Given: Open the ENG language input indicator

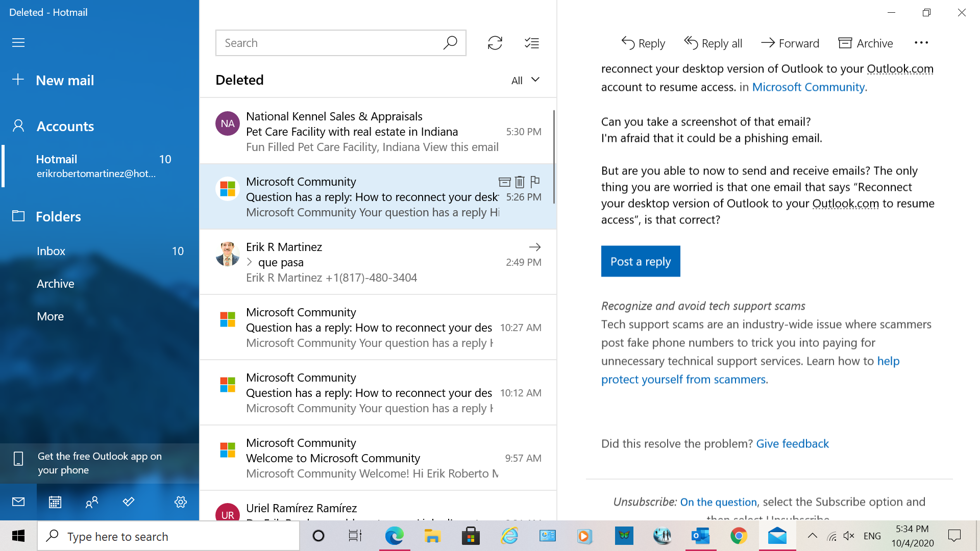Looking at the screenshot, I should click(x=872, y=536).
